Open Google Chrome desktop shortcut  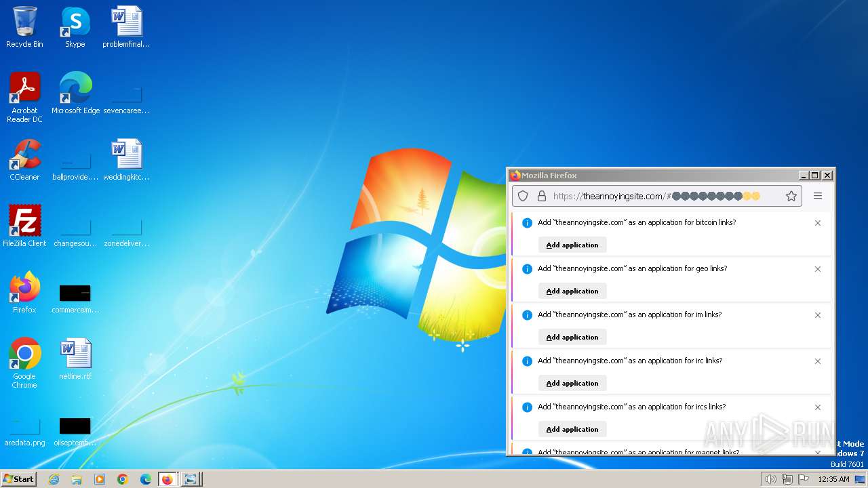(x=24, y=363)
